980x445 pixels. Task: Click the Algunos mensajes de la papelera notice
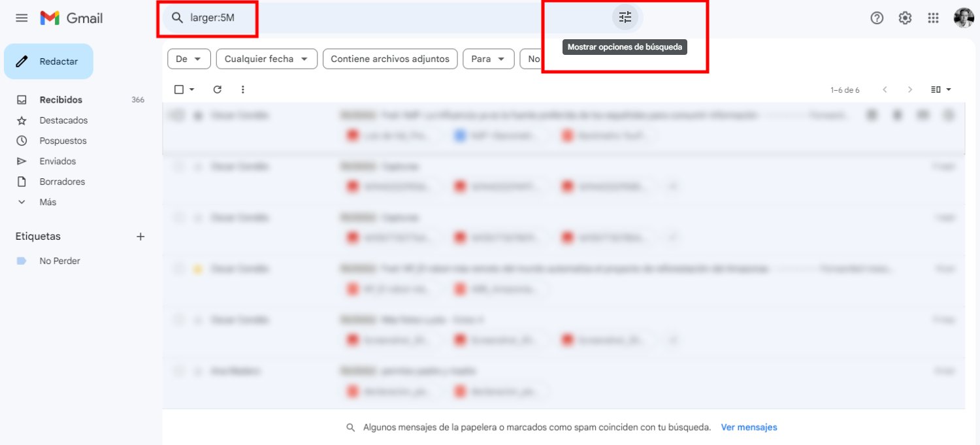(x=537, y=427)
